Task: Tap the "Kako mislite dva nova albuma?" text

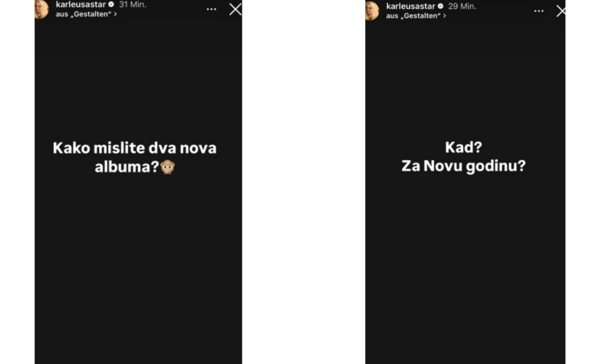Action: point(135,157)
